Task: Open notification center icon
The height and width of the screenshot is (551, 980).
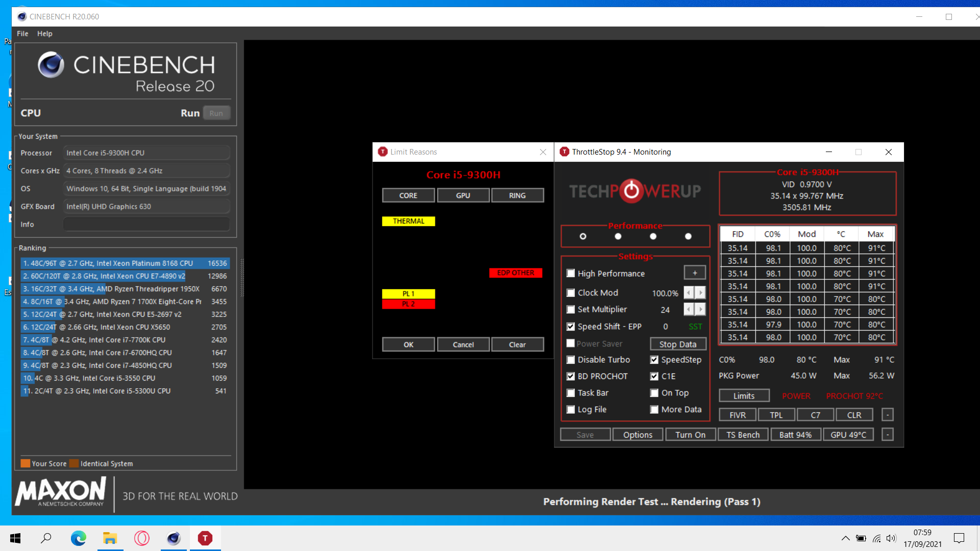Action: point(959,538)
